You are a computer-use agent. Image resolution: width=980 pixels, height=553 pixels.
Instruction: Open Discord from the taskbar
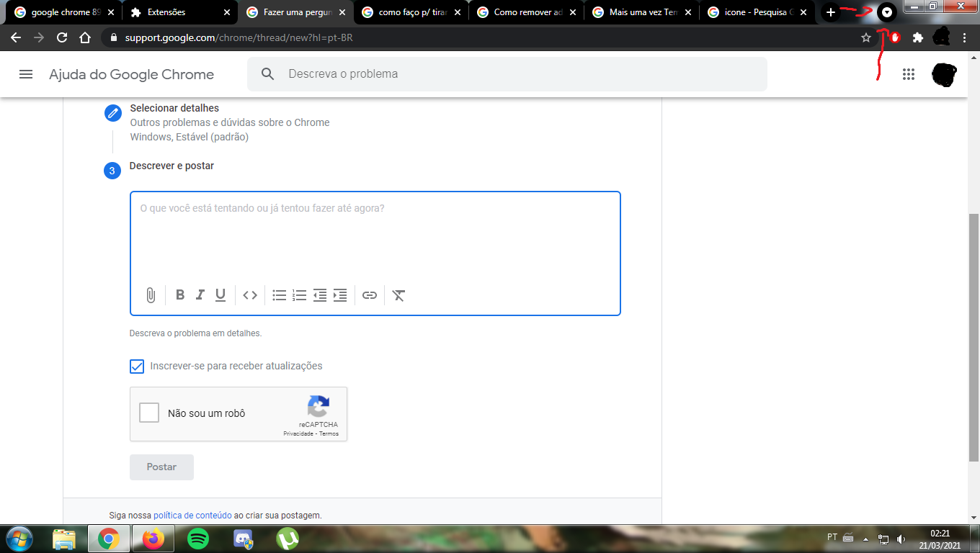(243, 538)
